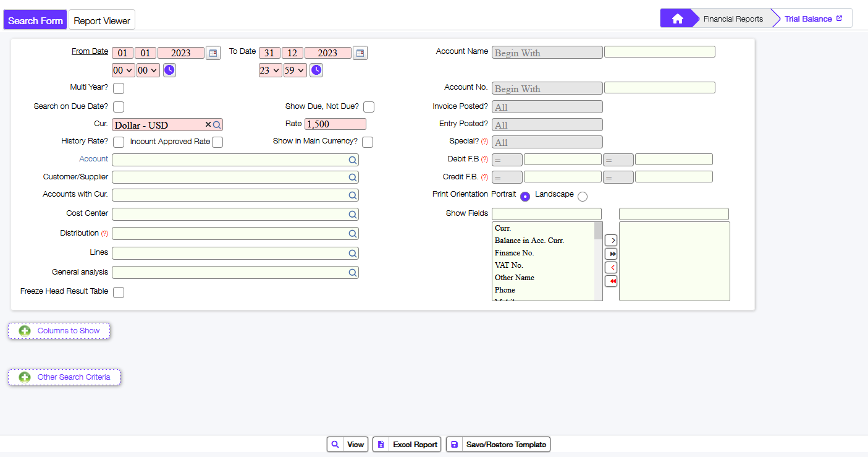
Task: Toggle Search on Due Date? checkbox
Action: coord(119,107)
